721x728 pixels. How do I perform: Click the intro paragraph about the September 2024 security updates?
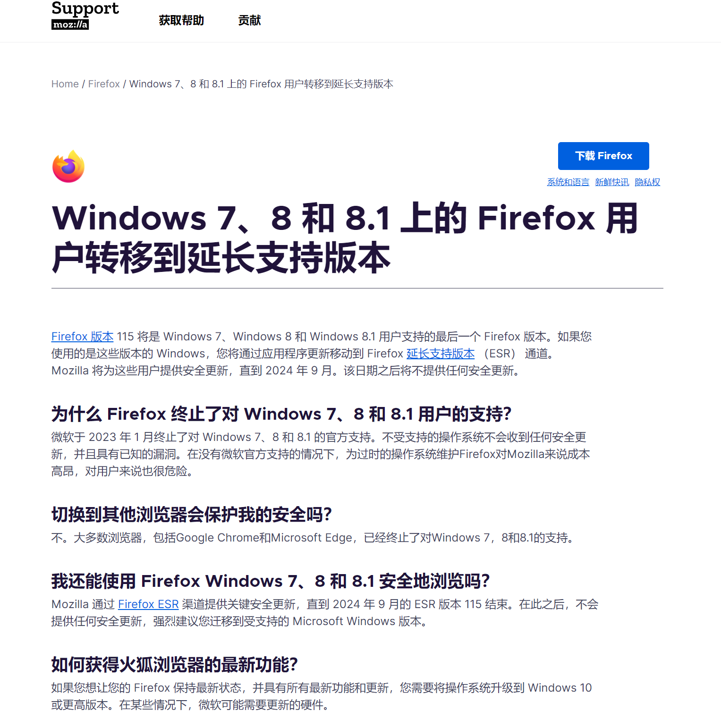322,354
